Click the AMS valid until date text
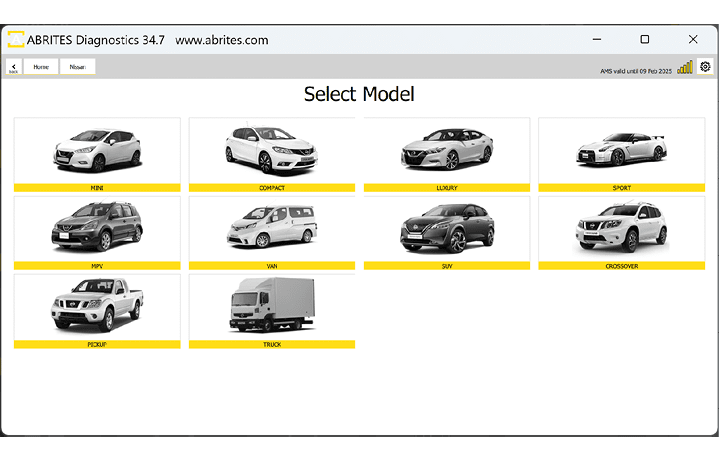The height and width of the screenshot is (461, 719). tap(636, 70)
